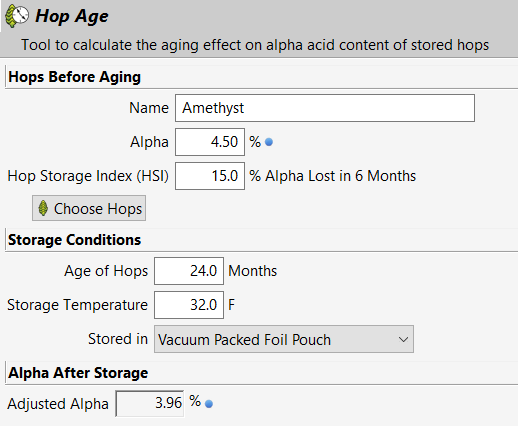This screenshot has height=426, width=518.
Task: Expand the Stored in dropdown arrow
Action: (403, 339)
